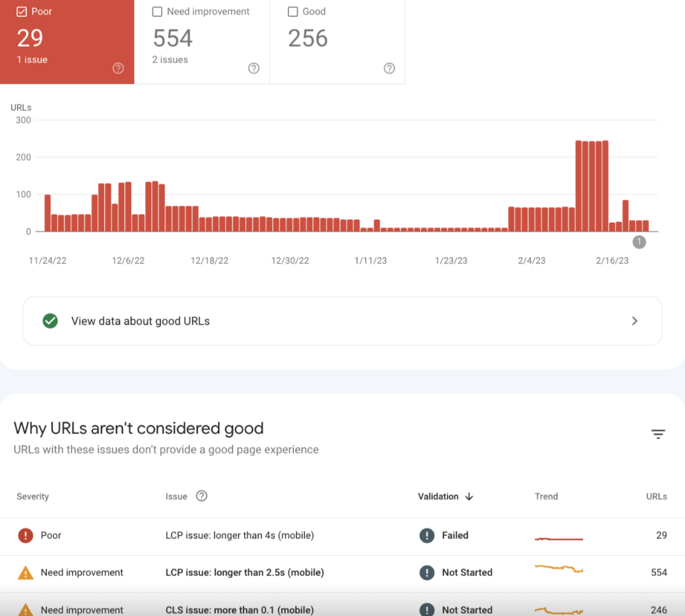Click the URLs column header

(x=656, y=496)
